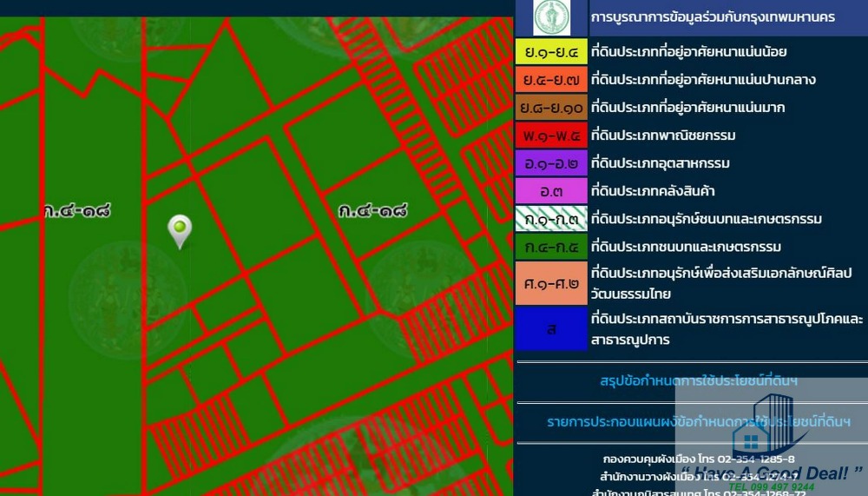Select the brown ย.๘-ย.๑๐ legend swatch
Screen dimensions: 868x496
[x=551, y=108]
